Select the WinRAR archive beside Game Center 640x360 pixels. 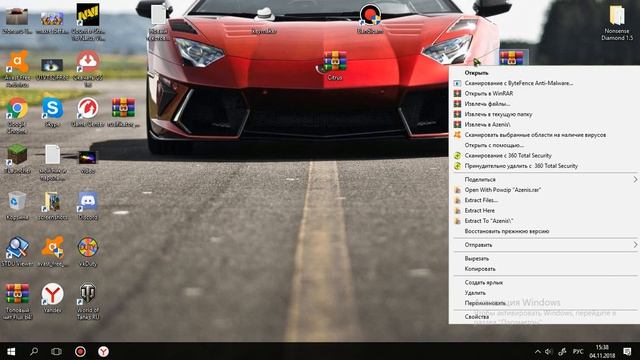click(x=123, y=109)
